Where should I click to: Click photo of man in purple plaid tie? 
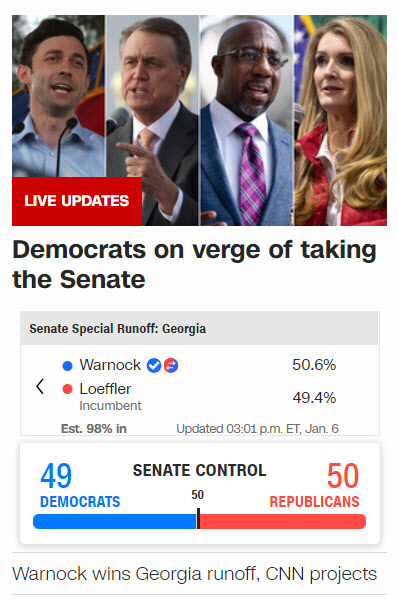[247, 120]
